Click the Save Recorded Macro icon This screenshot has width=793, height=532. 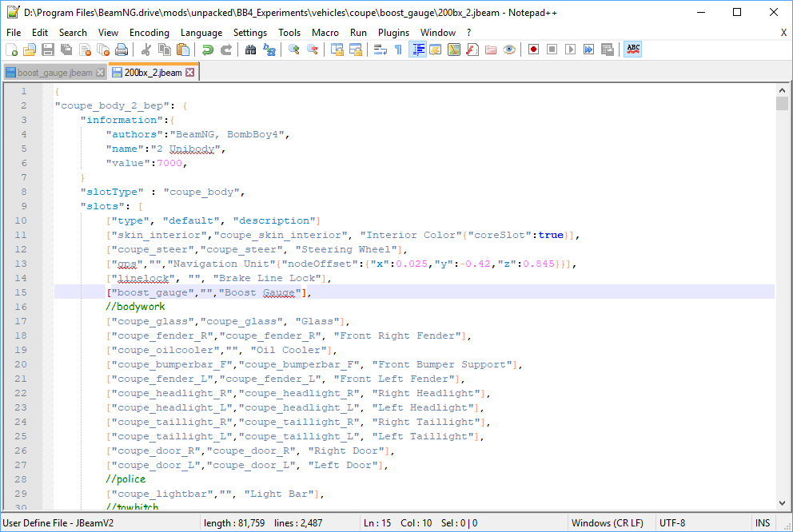pos(607,50)
